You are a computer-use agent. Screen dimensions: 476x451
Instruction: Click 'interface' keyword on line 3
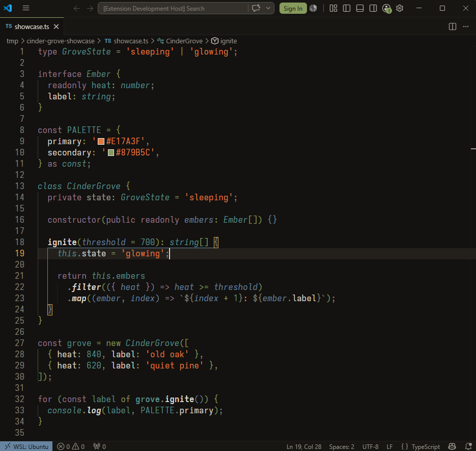coord(60,74)
